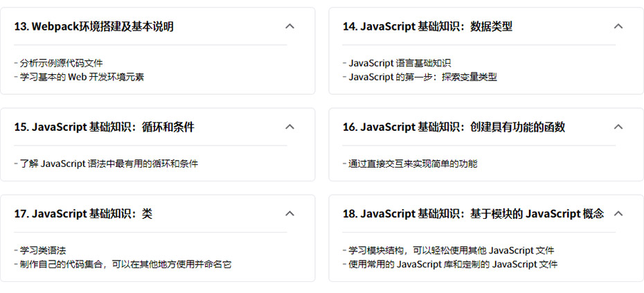Click heading 15. JavaScript 基础知识：循环和条件

tap(104, 127)
